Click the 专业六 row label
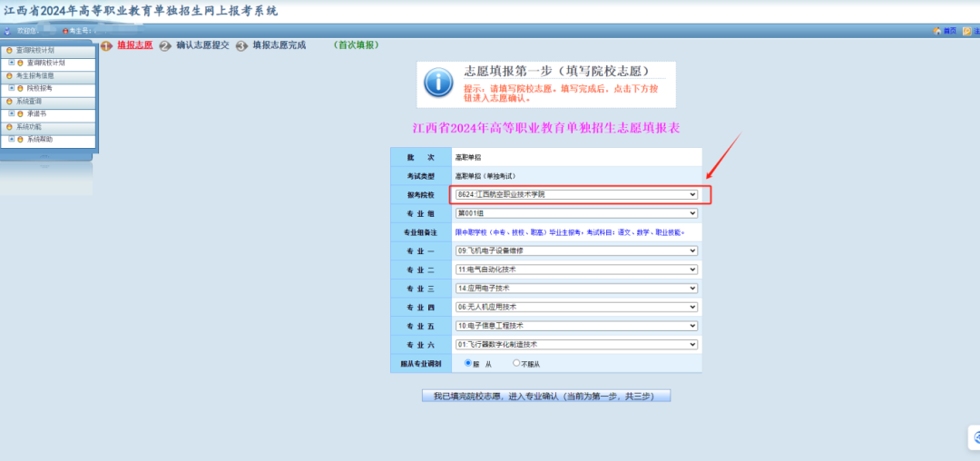The image size is (980, 461). (421, 344)
